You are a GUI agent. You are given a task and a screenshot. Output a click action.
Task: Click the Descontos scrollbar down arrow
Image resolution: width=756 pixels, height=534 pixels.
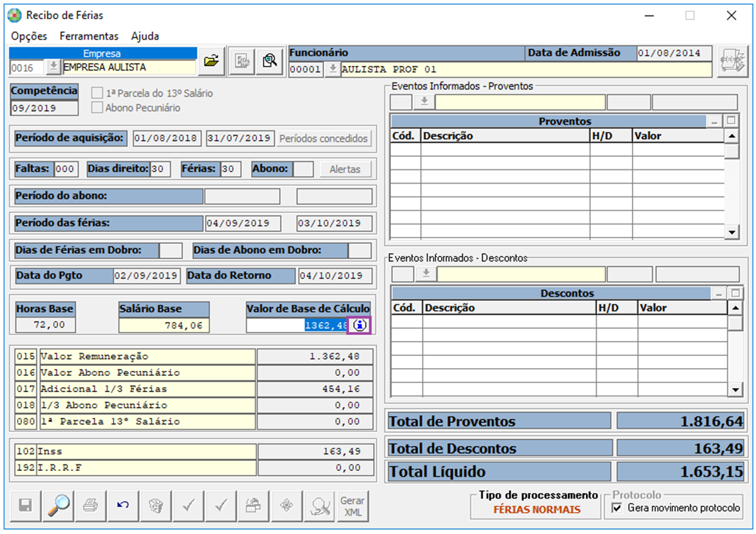click(735, 389)
